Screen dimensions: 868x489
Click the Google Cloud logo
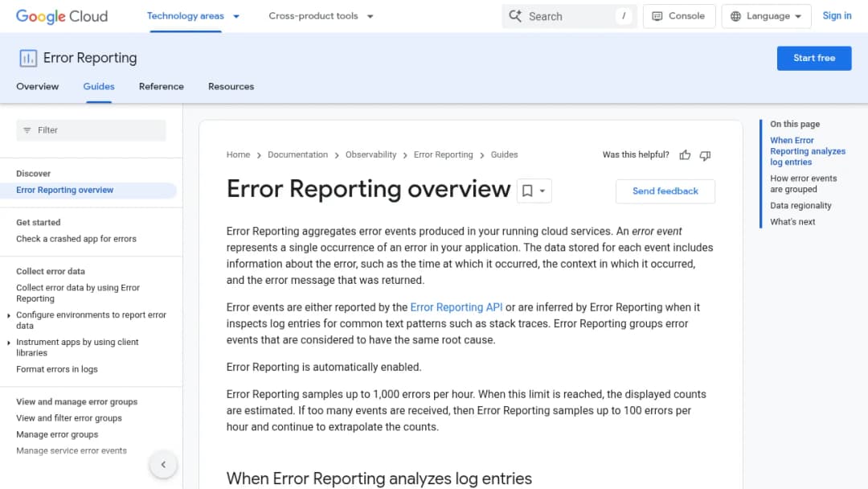click(x=61, y=16)
